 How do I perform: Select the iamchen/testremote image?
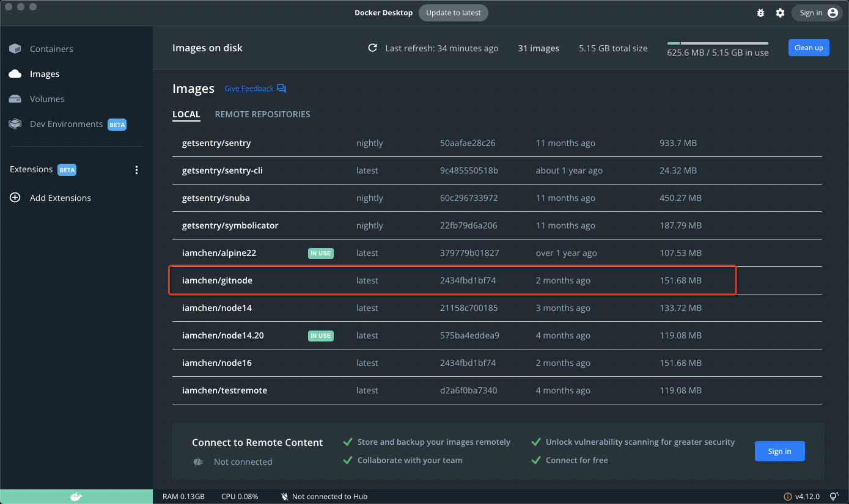click(497, 390)
